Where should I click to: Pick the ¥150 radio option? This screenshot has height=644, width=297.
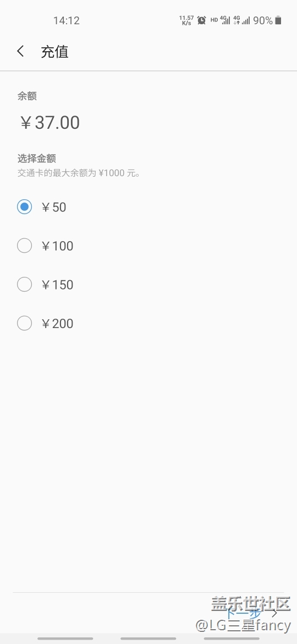(24, 284)
